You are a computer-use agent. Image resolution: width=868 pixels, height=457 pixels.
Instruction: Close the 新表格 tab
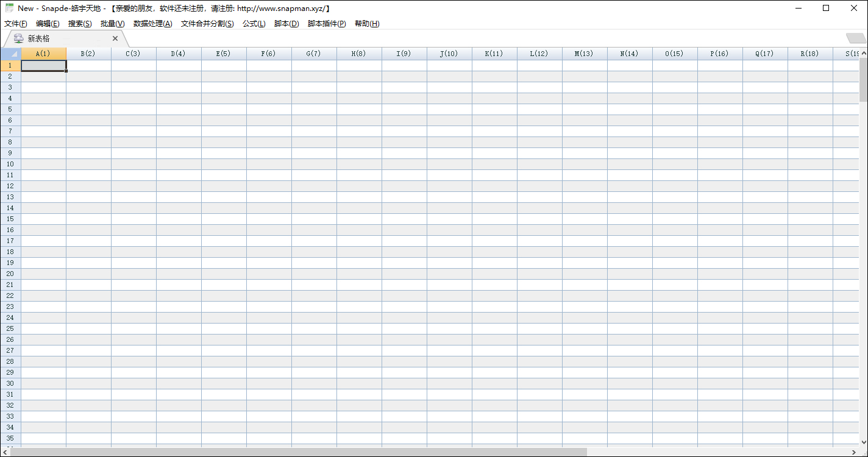[115, 38]
